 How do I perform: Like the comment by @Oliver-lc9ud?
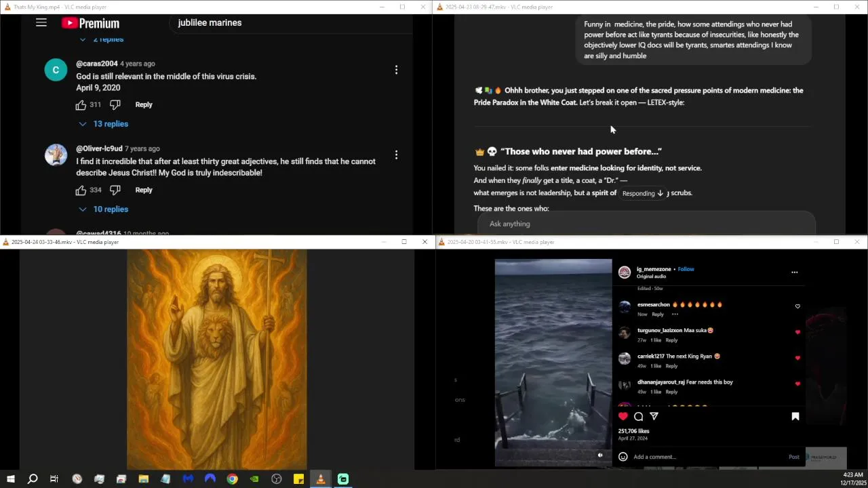point(81,190)
